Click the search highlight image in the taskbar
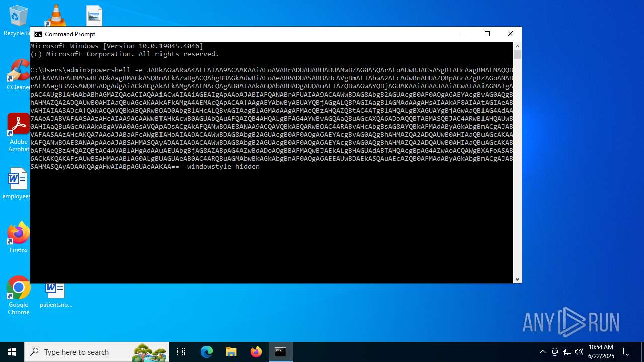 point(149,352)
